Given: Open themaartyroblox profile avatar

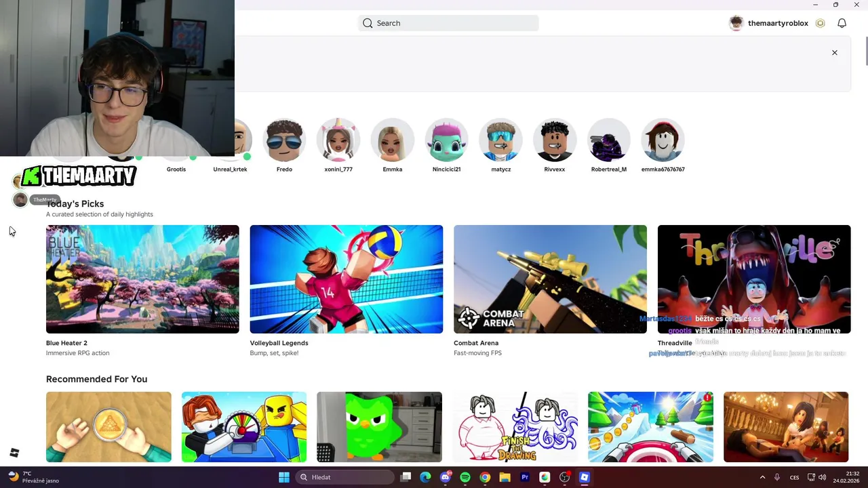Looking at the screenshot, I should click(736, 23).
